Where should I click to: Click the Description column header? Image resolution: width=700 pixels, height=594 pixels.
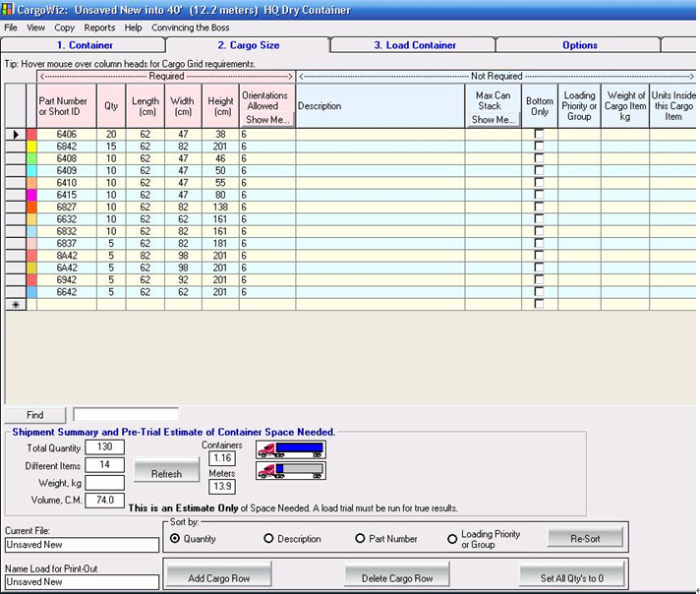coord(379,106)
